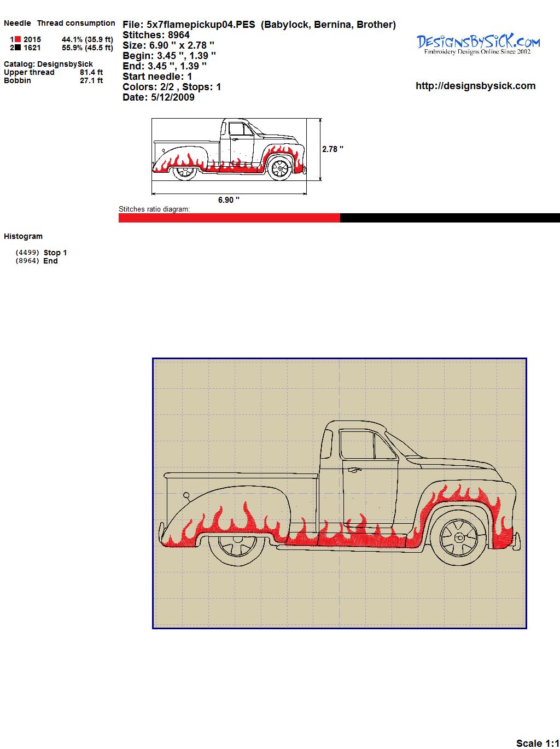The height and width of the screenshot is (749, 560).
Task: Click the black segment of stitches ratio bar
Action: pos(450,218)
